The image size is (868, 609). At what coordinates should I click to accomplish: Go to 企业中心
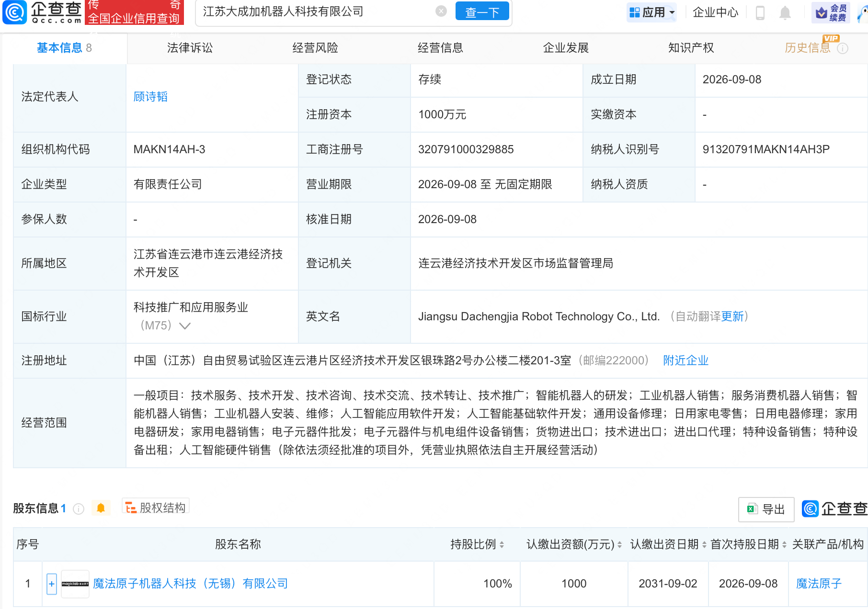(716, 12)
